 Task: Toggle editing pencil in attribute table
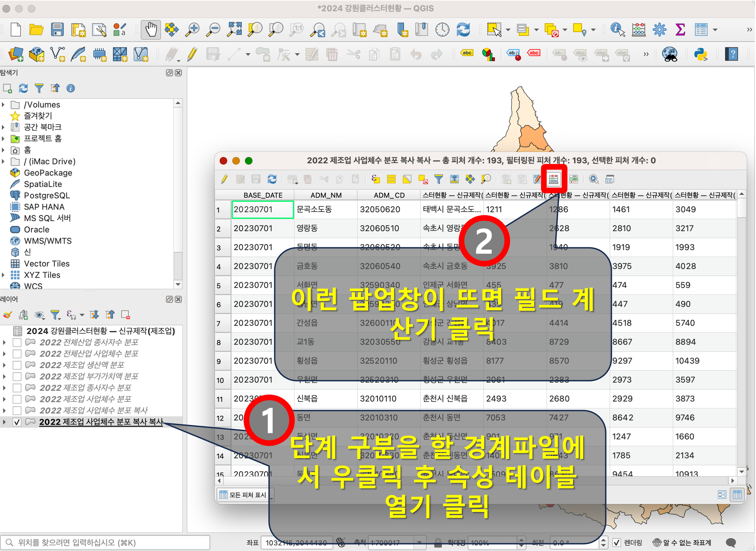point(224,179)
